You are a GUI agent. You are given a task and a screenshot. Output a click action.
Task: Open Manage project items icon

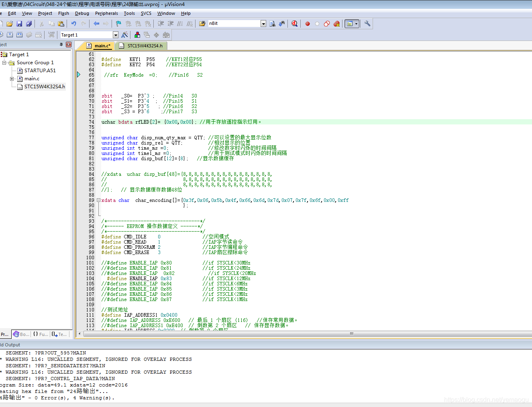[137, 35]
